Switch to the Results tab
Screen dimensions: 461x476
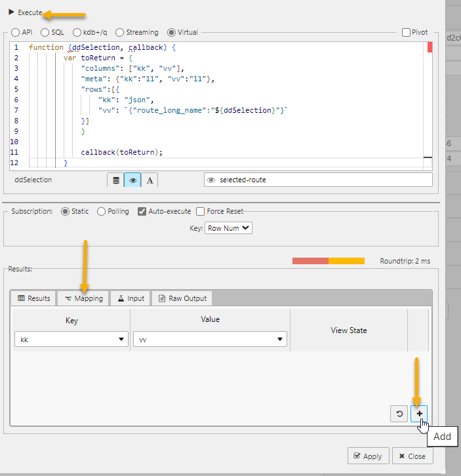[33, 298]
